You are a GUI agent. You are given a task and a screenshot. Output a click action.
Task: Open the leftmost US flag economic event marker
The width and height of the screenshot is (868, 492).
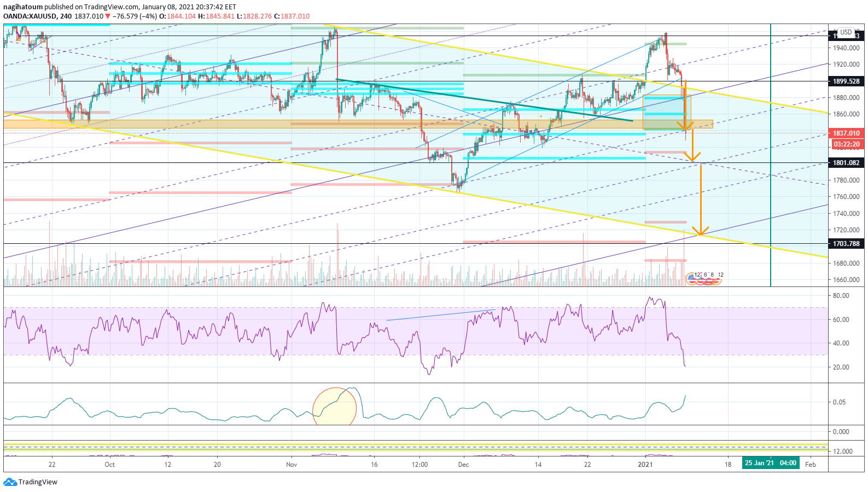(x=691, y=280)
